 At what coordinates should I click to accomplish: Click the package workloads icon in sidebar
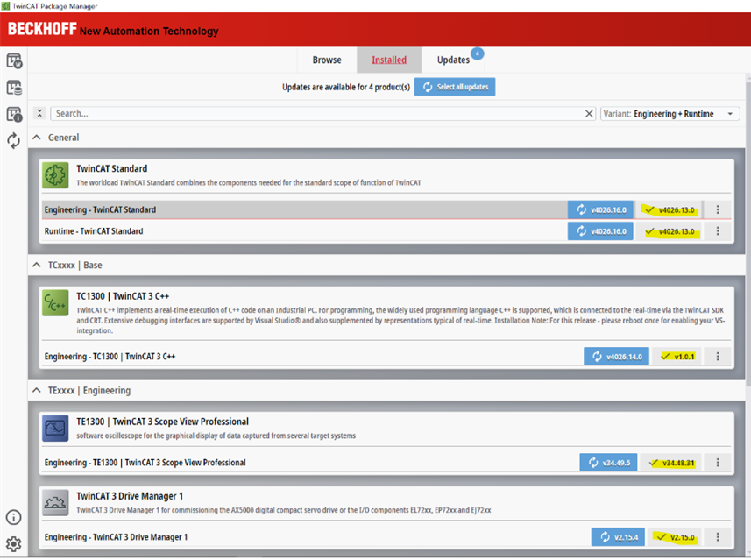(14, 60)
